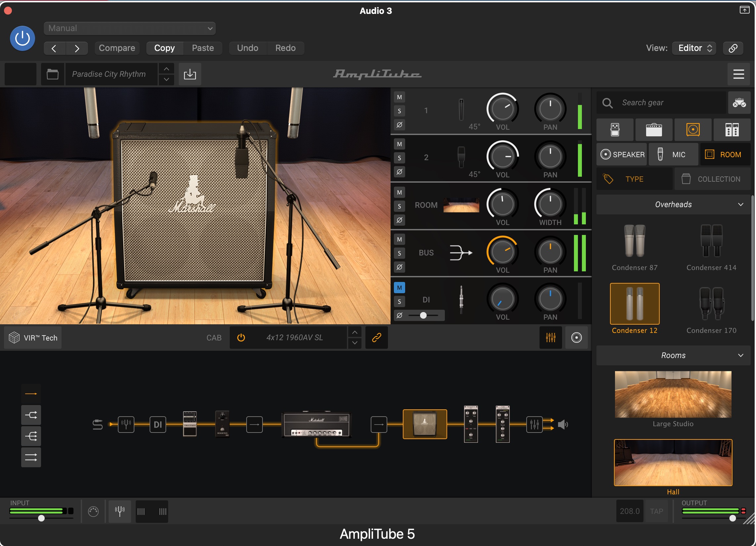Open the Manual preset dropdown
The height and width of the screenshot is (546, 756).
coord(130,28)
